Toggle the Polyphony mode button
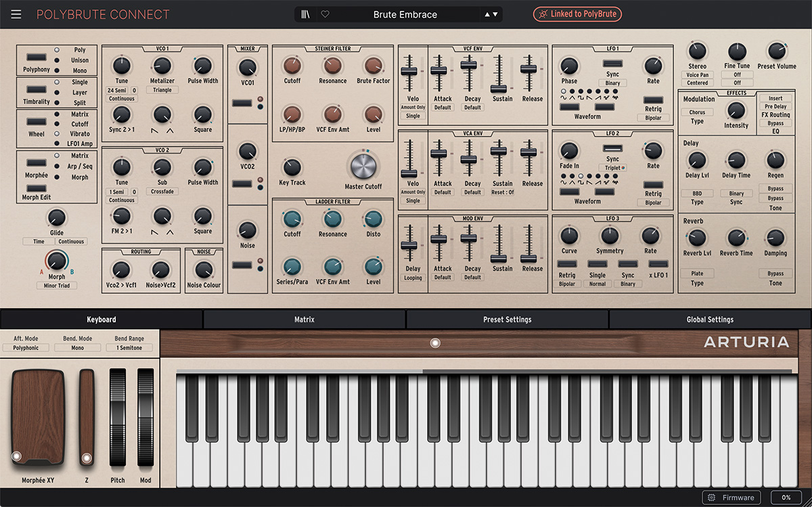The width and height of the screenshot is (812, 507). 37,58
